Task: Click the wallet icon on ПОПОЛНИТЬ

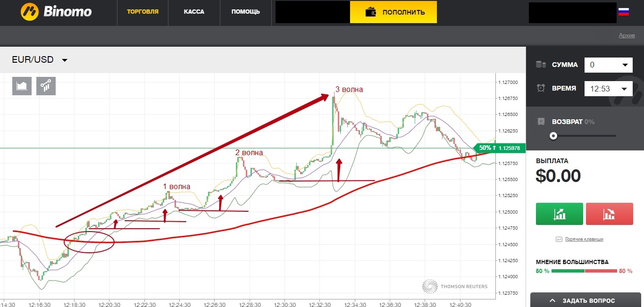Action: click(371, 12)
